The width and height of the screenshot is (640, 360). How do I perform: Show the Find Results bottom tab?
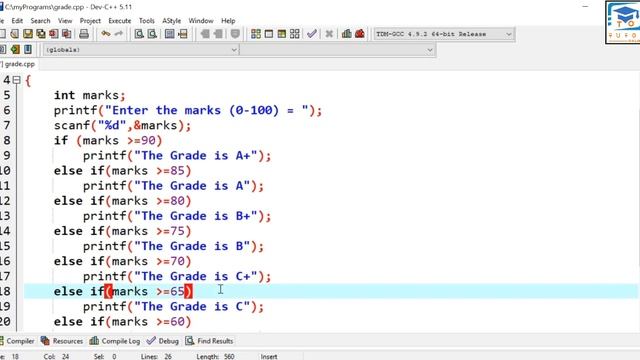pos(209,341)
